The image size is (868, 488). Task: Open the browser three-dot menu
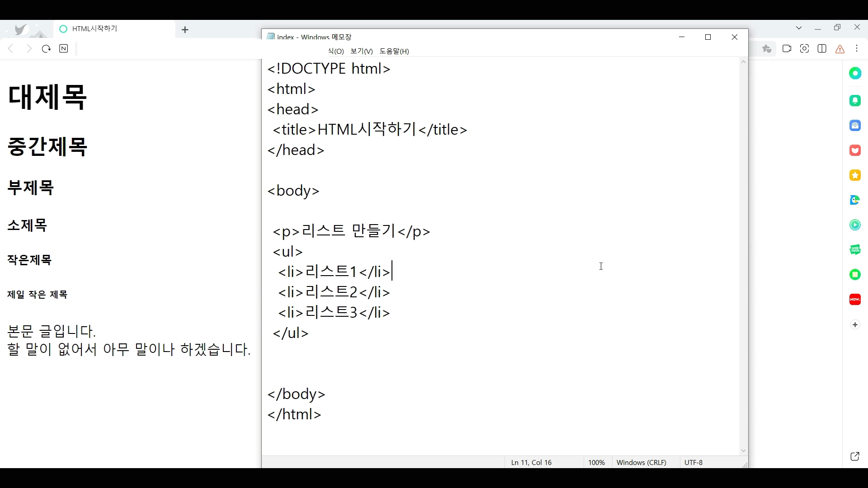857,49
